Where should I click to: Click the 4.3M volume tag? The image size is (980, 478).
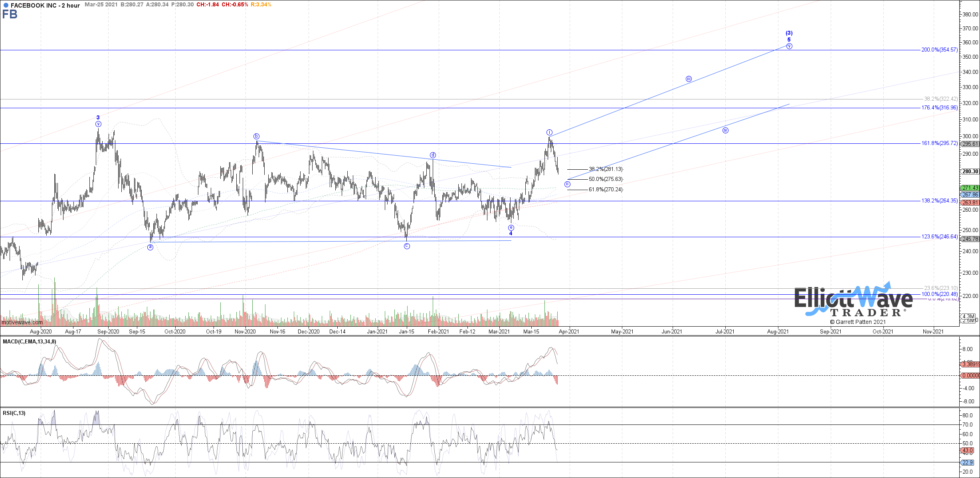969,316
